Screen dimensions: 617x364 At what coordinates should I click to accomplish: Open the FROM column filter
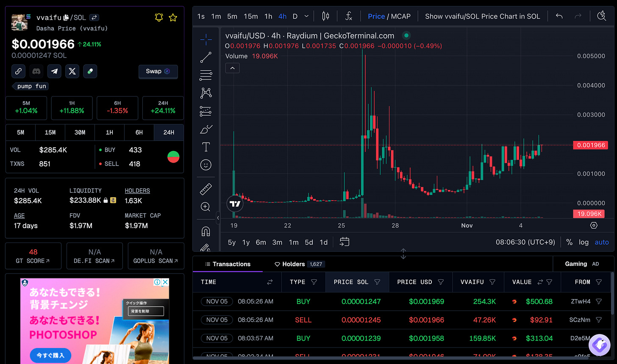click(x=599, y=282)
